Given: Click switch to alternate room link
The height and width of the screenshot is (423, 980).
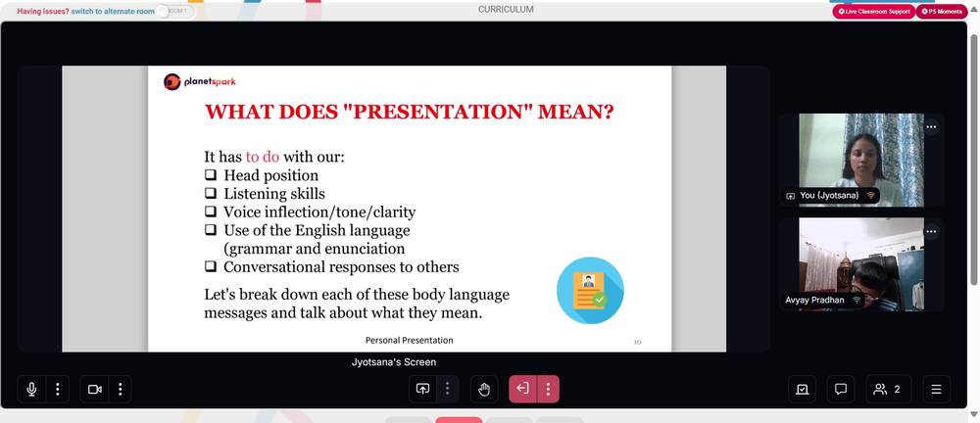Looking at the screenshot, I should [113, 11].
